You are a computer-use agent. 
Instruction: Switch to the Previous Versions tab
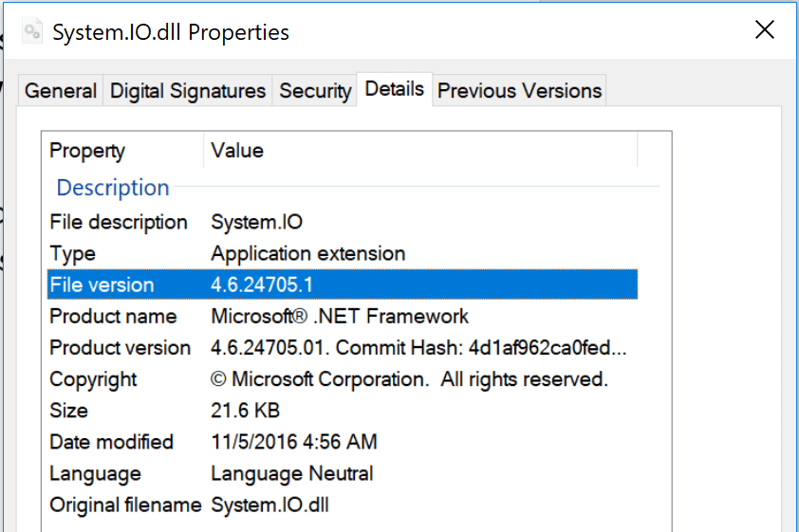click(x=519, y=91)
